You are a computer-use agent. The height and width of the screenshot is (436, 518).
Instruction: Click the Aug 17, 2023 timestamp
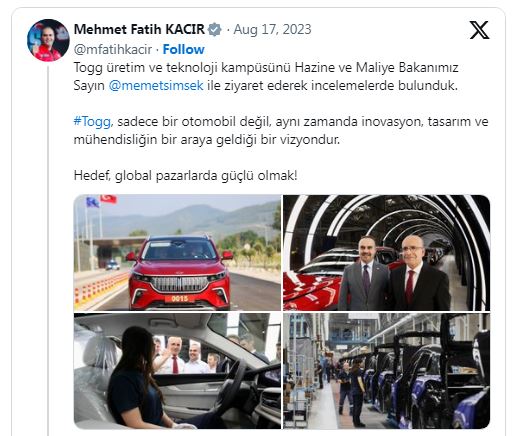pyautogui.click(x=272, y=29)
